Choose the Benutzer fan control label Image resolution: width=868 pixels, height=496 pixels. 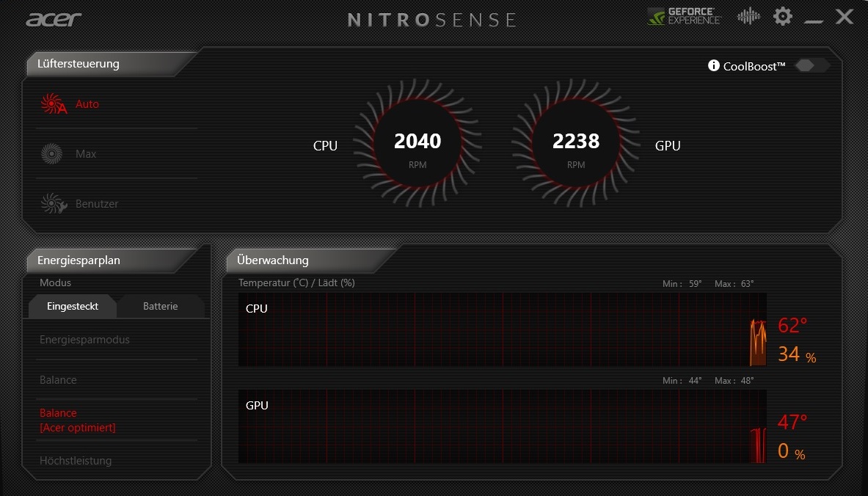coord(97,204)
